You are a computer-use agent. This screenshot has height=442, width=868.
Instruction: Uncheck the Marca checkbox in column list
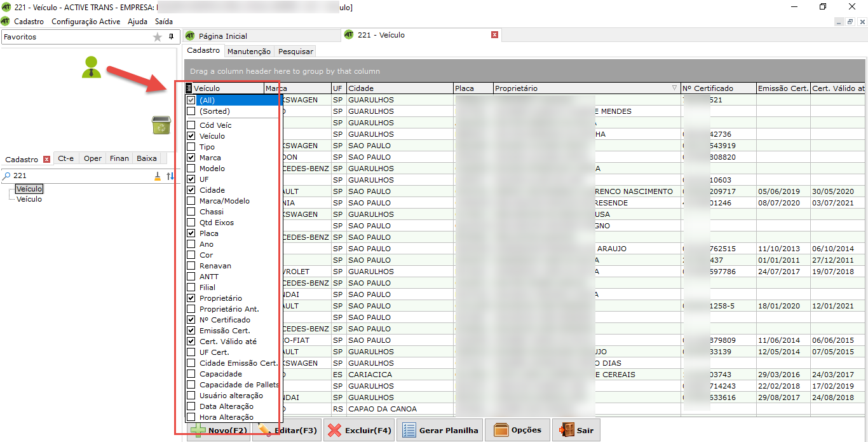click(x=191, y=158)
